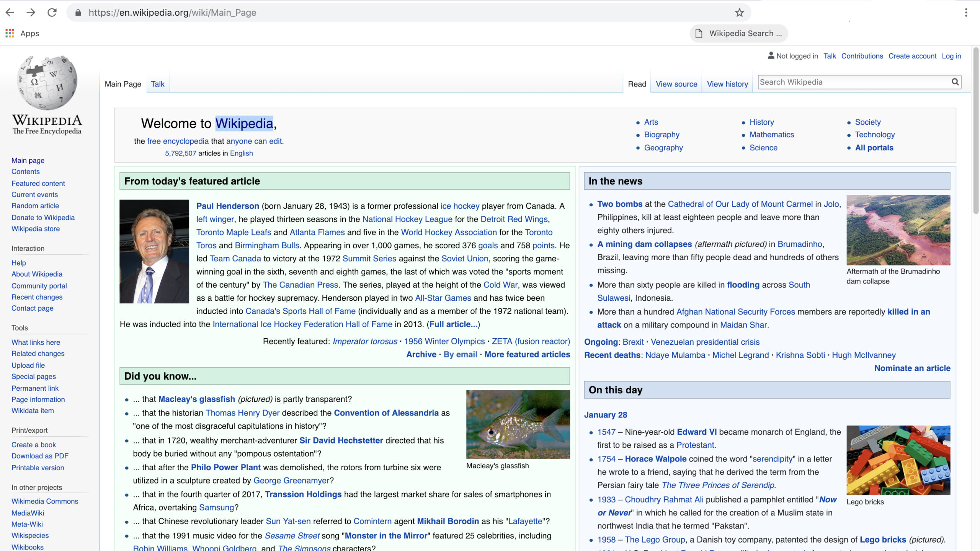Select the Main Page tab
This screenshot has height=551, width=980.
tap(123, 84)
